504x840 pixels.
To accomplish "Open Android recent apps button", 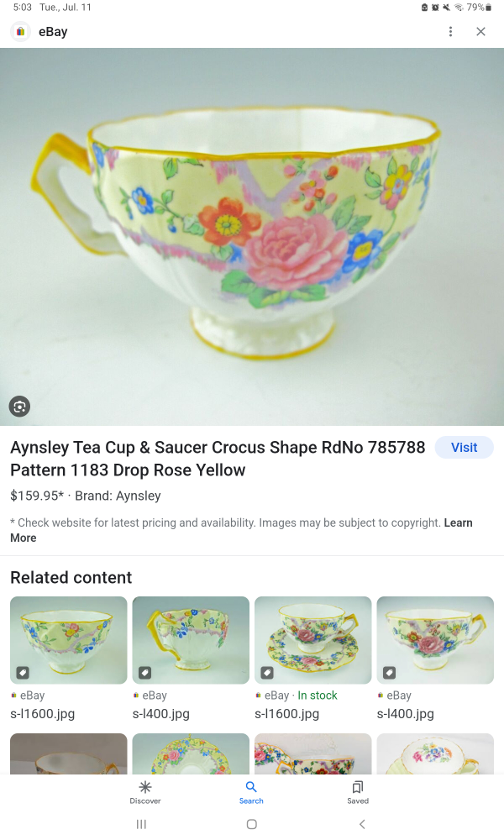I will tap(141, 824).
